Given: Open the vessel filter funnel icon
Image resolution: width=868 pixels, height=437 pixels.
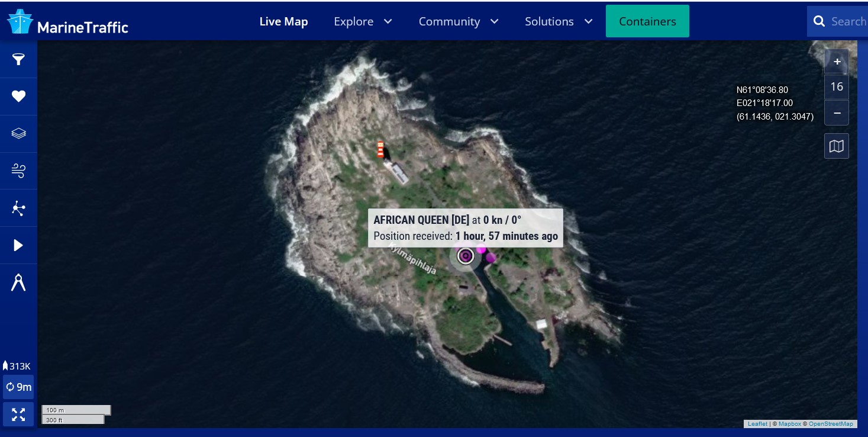Looking at the screenshot, I should (18, 59).
